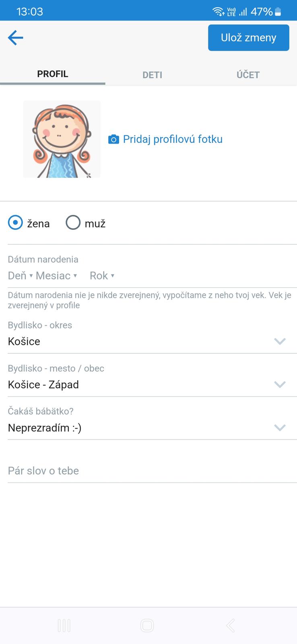297x644 pixels.
Task: Switch to the DETI tab
Action: [x=152, y=75]
